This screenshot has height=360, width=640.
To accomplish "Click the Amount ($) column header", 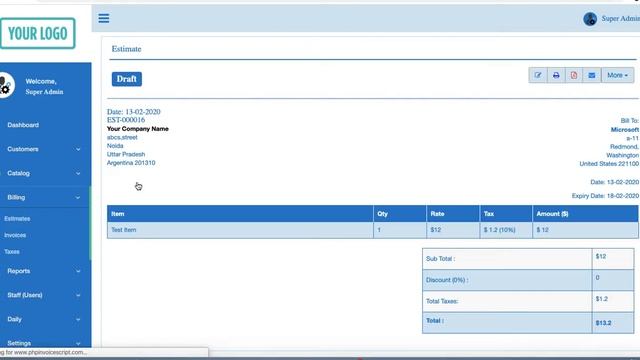I will point(585,214).
